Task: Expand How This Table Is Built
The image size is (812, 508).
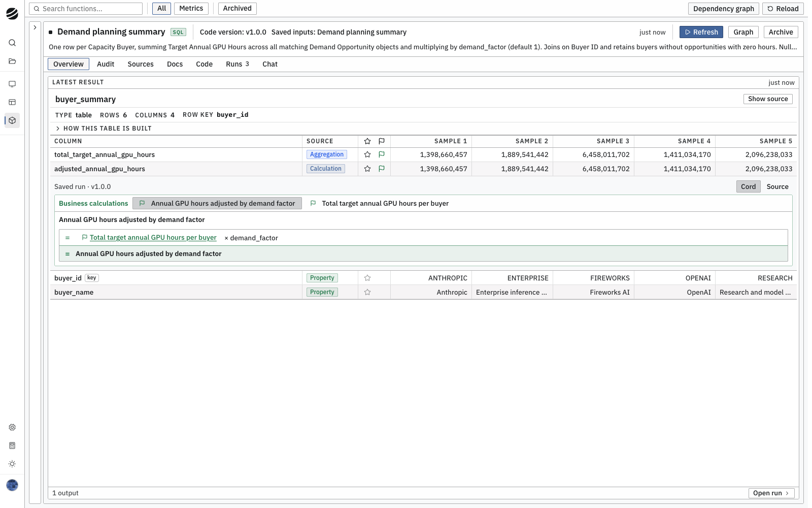Action: [x=104, y=129]
